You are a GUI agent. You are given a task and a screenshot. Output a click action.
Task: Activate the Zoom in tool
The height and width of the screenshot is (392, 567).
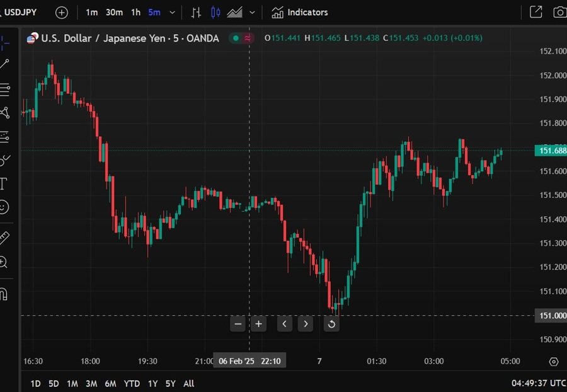pos(4,262)
